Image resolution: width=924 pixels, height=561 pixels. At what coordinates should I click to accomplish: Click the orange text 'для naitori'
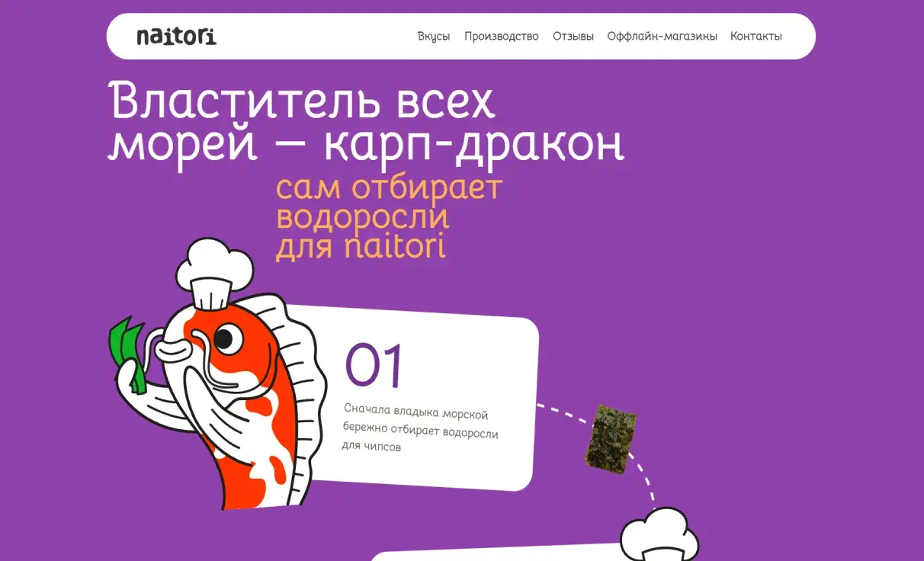[361, 247]
